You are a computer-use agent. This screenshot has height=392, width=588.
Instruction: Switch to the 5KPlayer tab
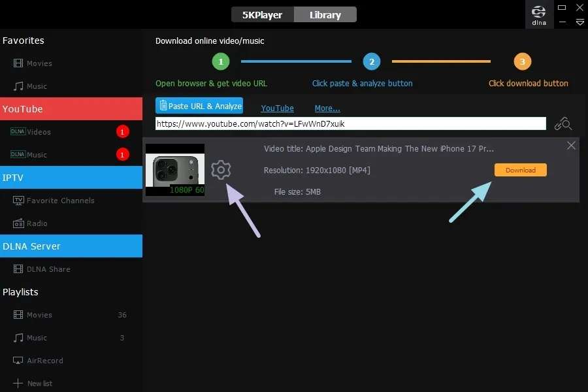262,14
